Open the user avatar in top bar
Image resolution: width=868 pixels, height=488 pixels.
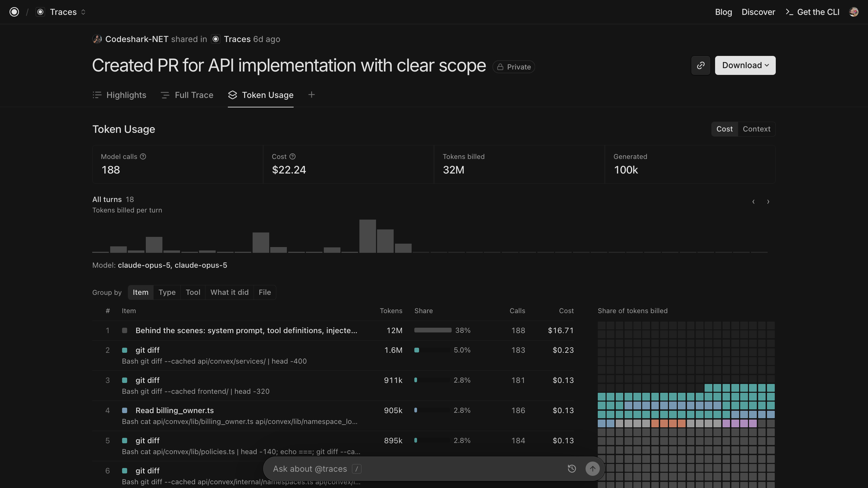click(854, 12)
